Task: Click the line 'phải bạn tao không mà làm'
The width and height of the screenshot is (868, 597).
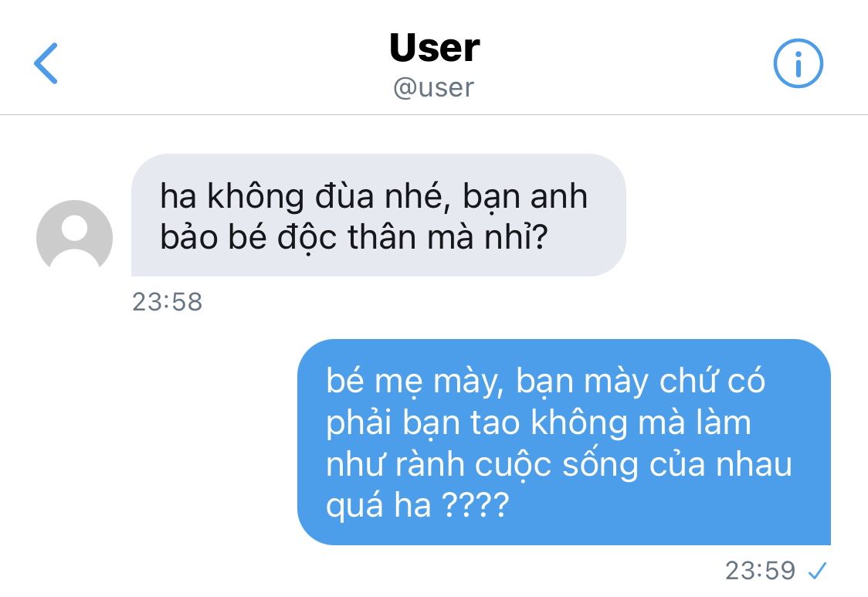Action: tap(538, 423)
